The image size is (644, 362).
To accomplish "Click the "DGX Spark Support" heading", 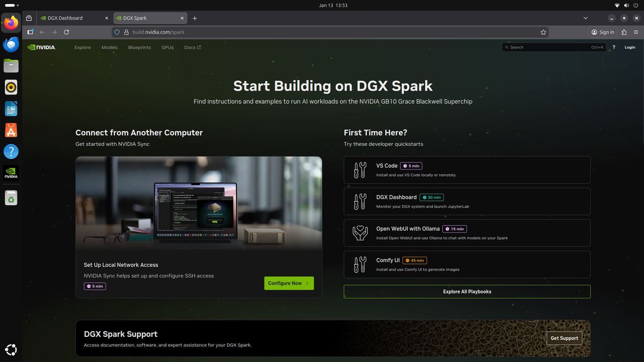I will (121, 334).
